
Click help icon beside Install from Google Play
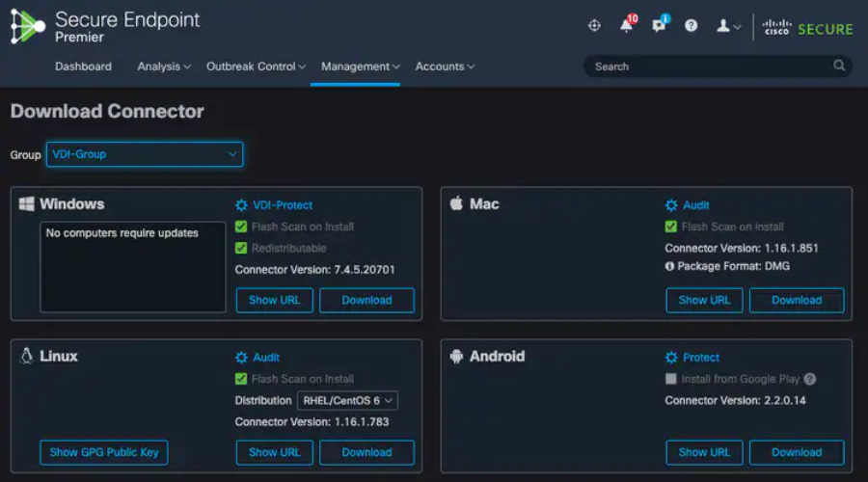point(810,379)
